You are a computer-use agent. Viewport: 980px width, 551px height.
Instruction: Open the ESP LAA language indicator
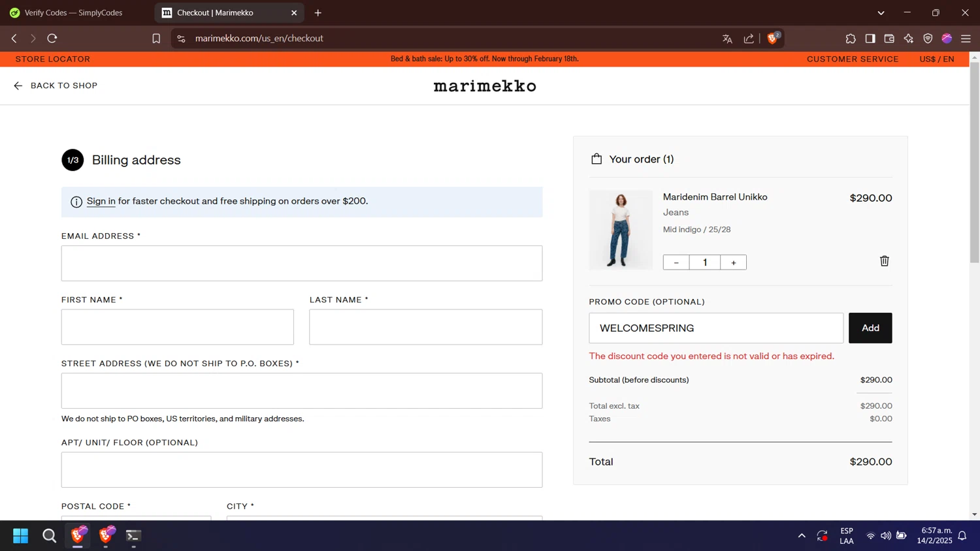(x=847, y=536)
